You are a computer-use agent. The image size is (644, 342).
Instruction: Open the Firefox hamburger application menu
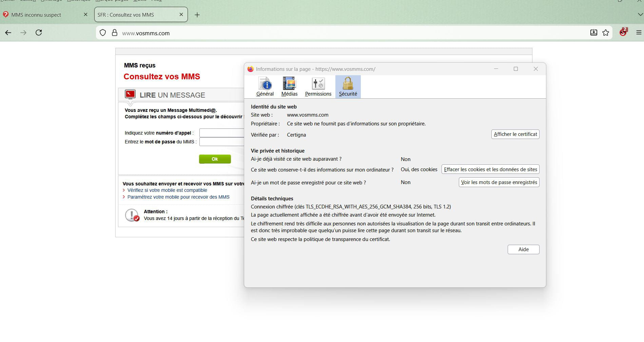tap(639, 33)
